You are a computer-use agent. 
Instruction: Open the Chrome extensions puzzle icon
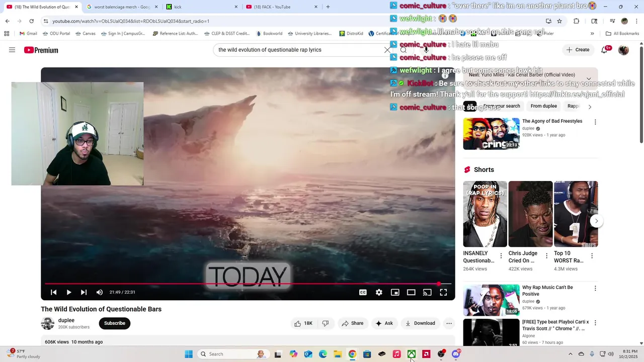pos(577,21)
